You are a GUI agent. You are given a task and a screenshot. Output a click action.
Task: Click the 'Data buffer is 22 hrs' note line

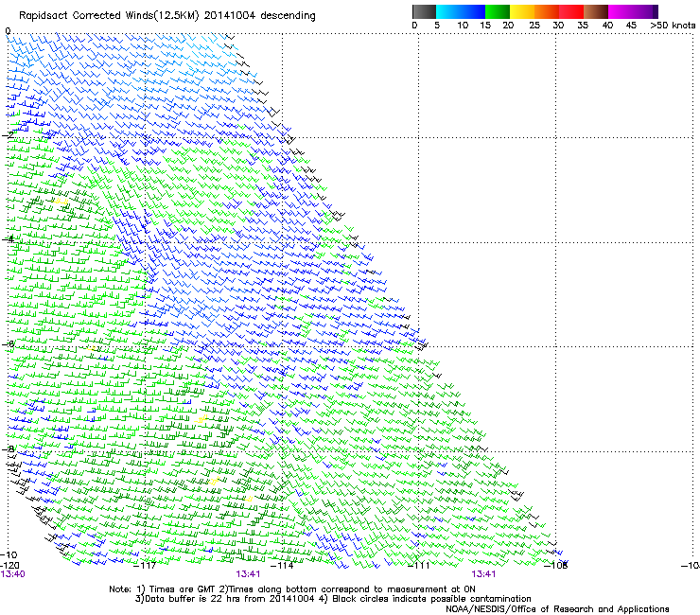pos(225,599)
